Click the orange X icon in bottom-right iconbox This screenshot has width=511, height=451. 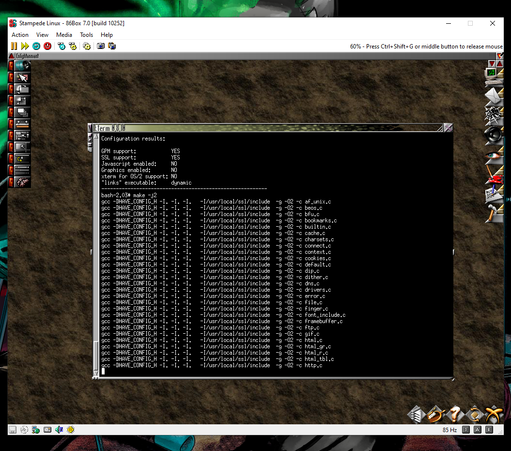pyautogui.click(x=494, y=414)
